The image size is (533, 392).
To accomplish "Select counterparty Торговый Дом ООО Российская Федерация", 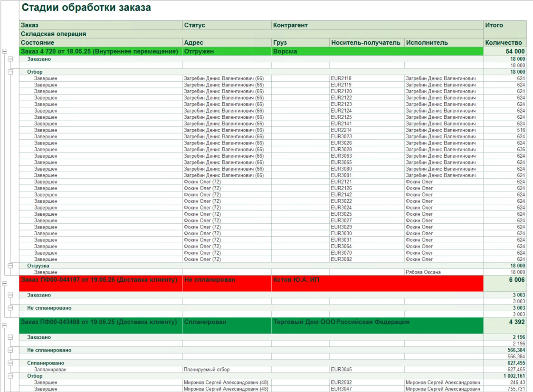I will point(377,325).
